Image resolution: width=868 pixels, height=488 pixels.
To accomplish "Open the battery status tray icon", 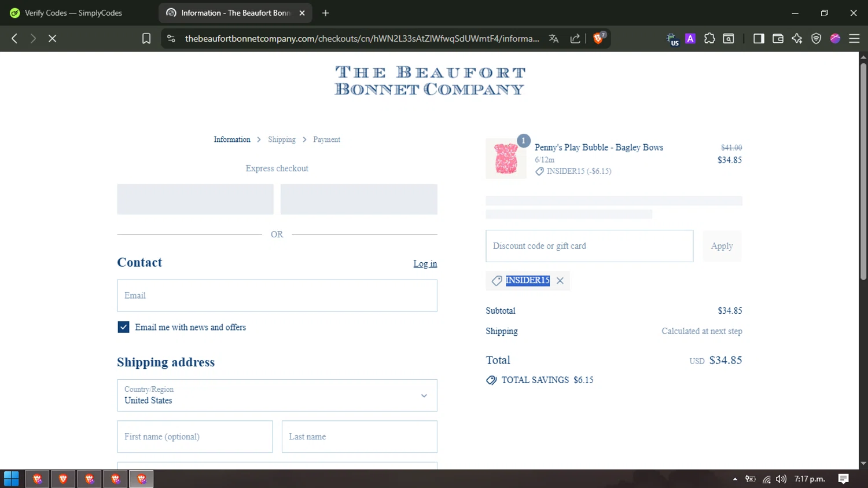I will point(751,479).
